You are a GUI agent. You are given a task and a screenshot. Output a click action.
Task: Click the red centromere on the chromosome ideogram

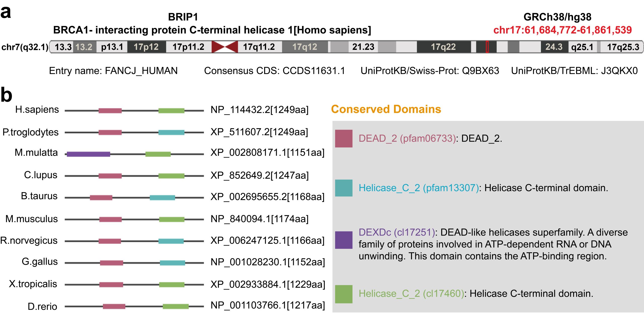tap(225, 47)
